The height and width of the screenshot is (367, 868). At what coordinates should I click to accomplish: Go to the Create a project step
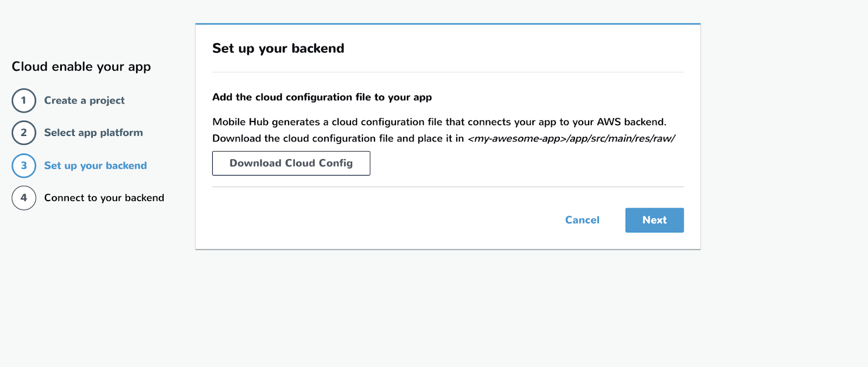84,100
